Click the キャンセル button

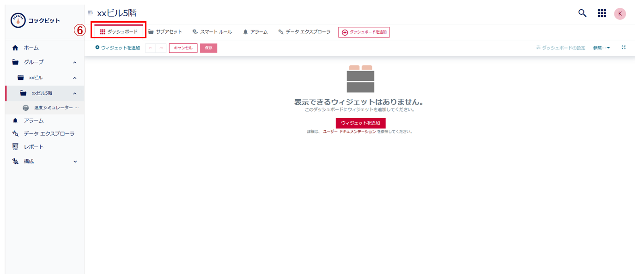[x=183, y=47]
